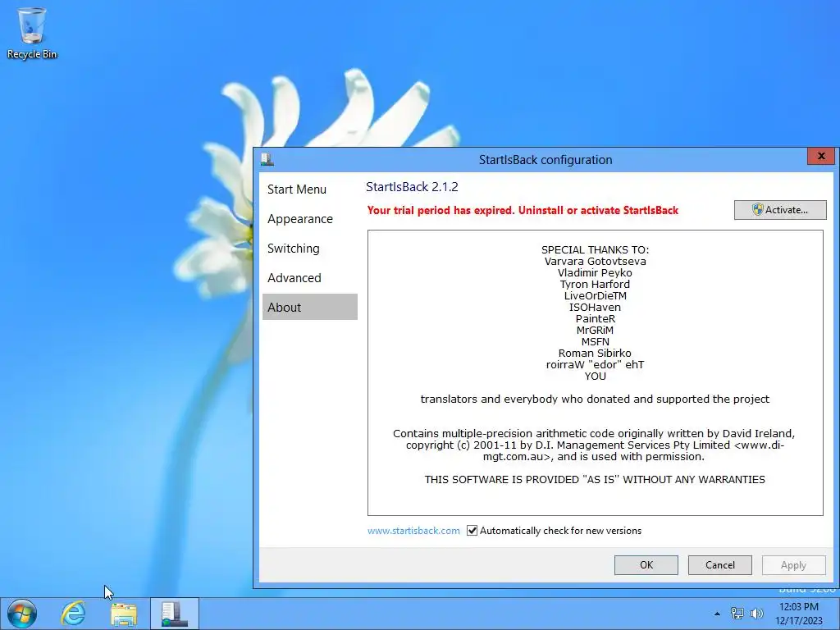Click the roirraW "edor" ehT line
This screenshot has height=630, width=840.
coord(596,365)
